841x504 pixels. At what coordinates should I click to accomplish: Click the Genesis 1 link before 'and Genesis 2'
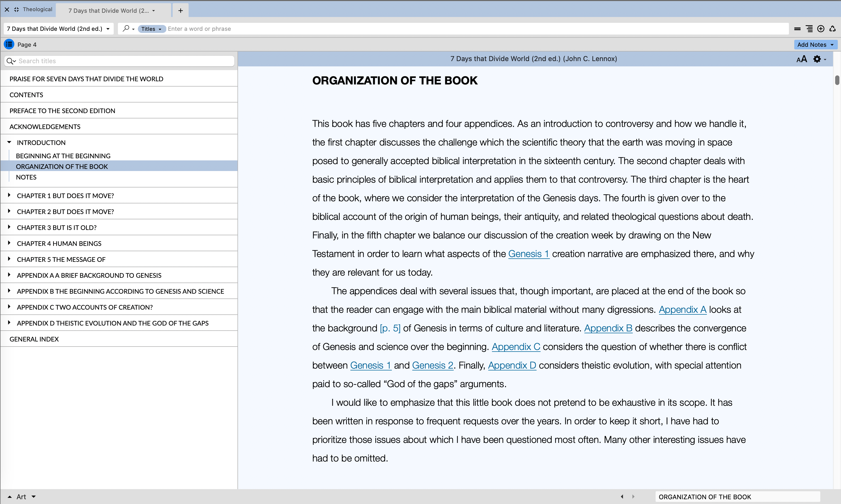[371, 365]
